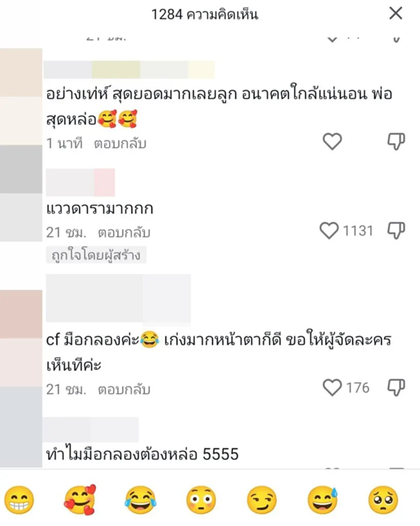
Task: Open profile of the แววดารามากกก commenter avatar
Action: coord(21,193)
